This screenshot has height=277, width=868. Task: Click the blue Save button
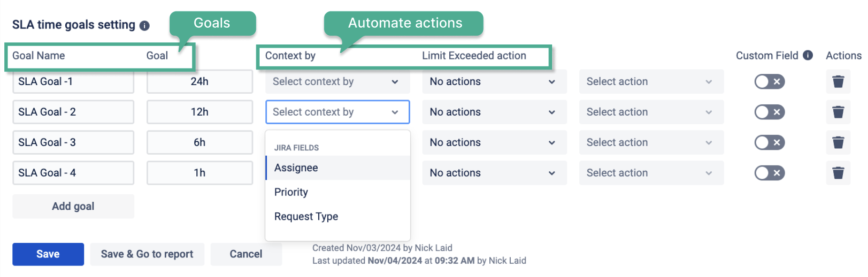tap(48, 254)
